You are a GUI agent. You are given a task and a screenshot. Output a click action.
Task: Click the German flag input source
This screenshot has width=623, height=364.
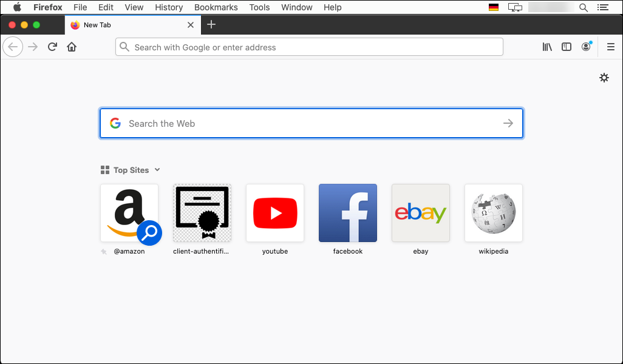click(494, 7)
